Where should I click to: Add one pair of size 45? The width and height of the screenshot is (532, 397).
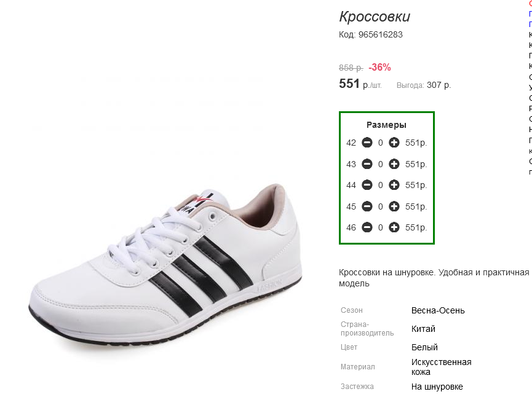(x=394, y=206)
